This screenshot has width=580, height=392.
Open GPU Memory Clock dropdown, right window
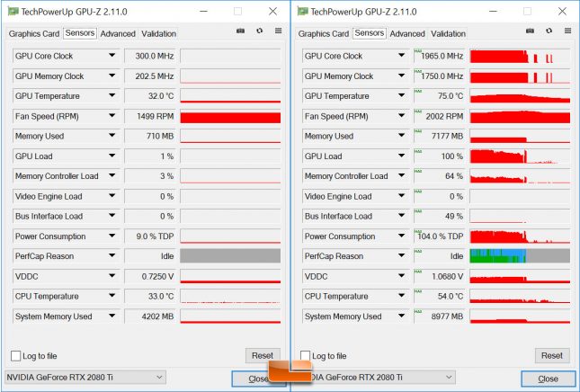pos(401,76)
